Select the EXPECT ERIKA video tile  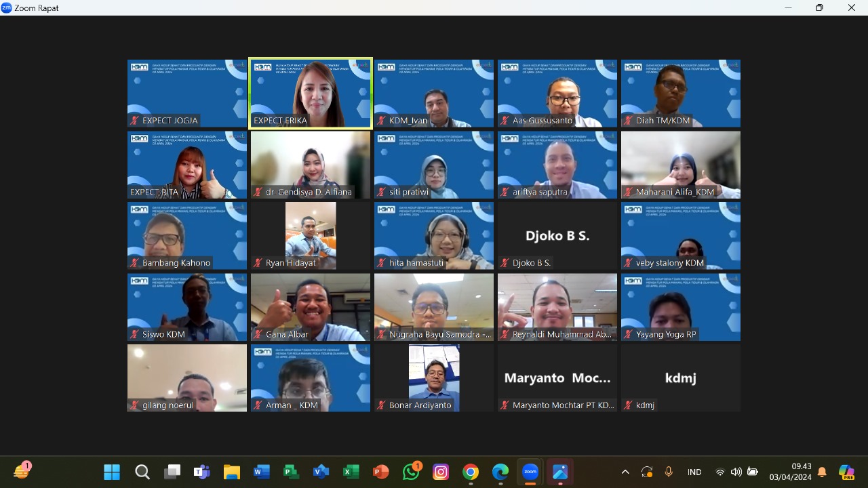click(311, 93)
